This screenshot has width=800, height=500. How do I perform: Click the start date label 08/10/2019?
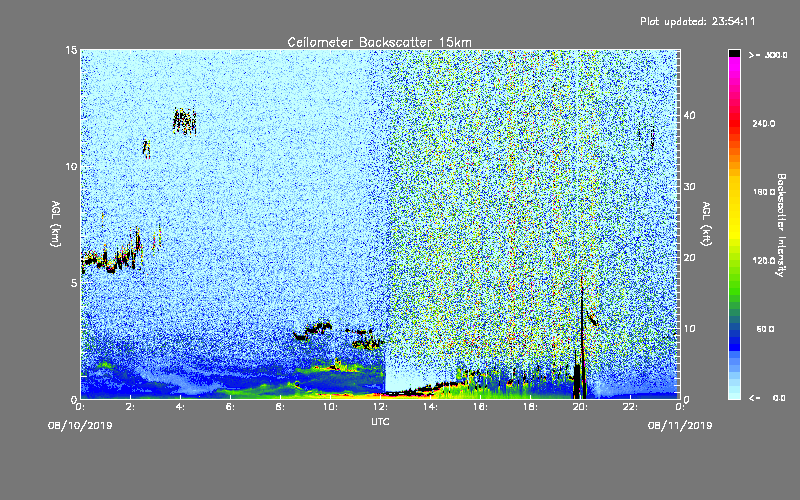[x=80, y=425]
